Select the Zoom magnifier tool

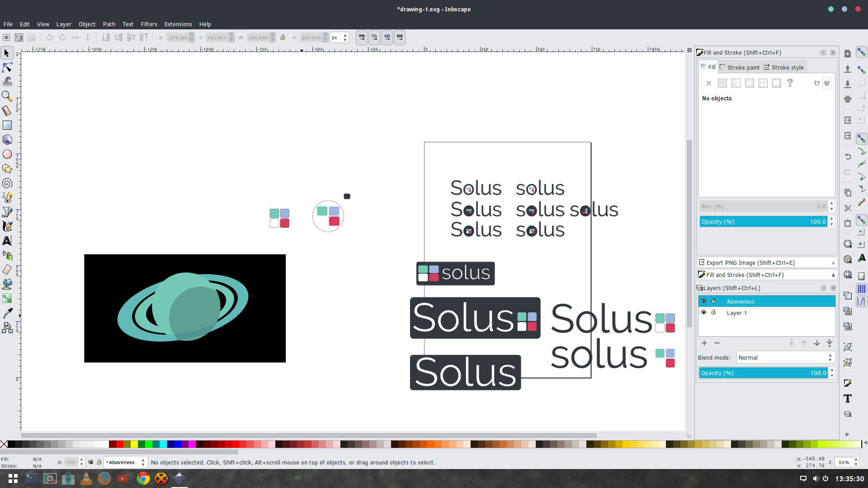(x=7, y=96)
